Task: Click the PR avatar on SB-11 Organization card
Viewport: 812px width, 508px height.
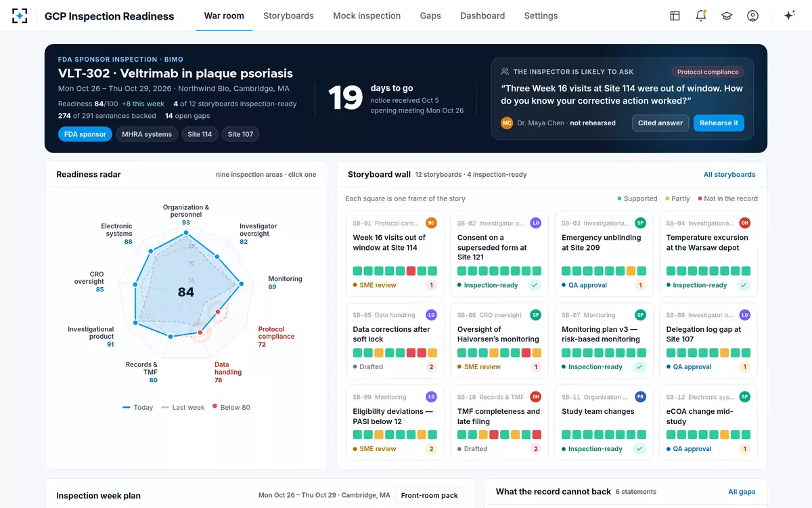Action: click(x=640, y=397)
